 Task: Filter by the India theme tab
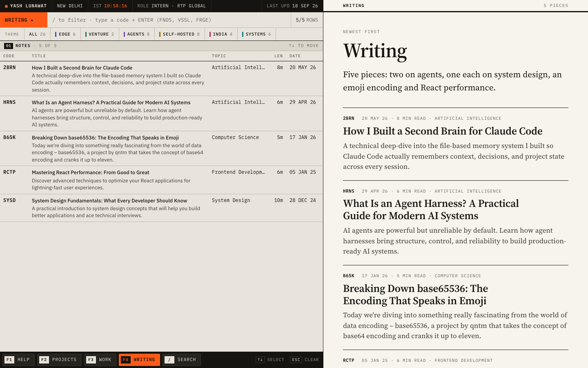(x=221, y=34)
